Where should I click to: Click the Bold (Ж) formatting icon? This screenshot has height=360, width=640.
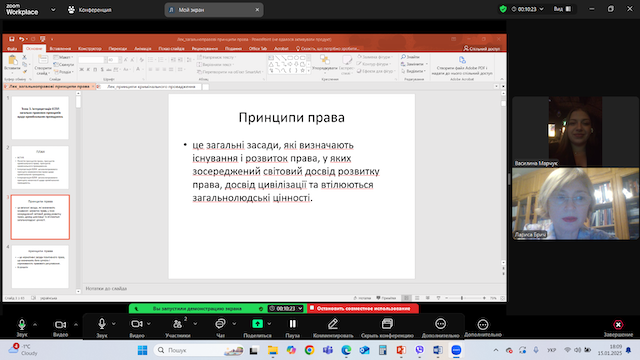(81, 70)
